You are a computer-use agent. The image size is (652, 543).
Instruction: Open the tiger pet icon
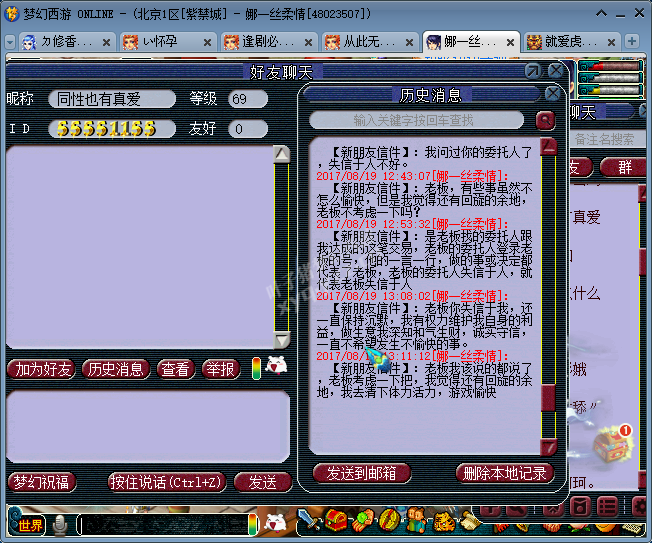click(443, 521)
